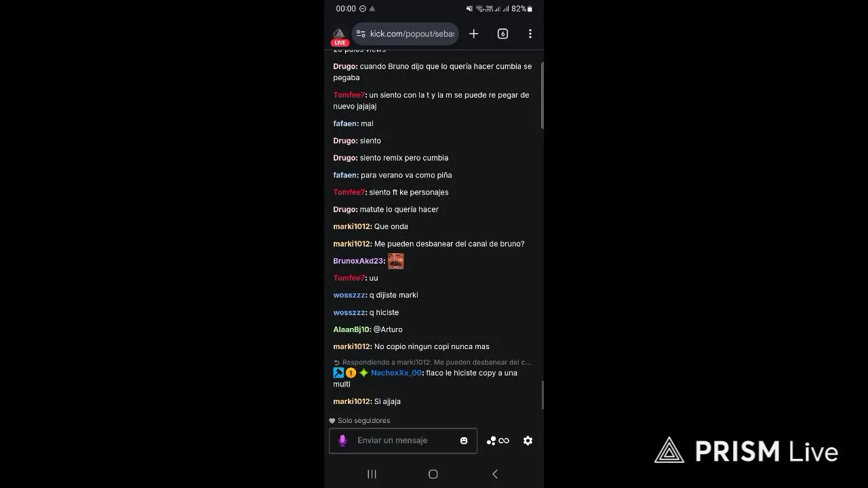This screenshot has width=868, height=488.
Task: Open the browser three-dot menu
Action: tap(530, 34)
